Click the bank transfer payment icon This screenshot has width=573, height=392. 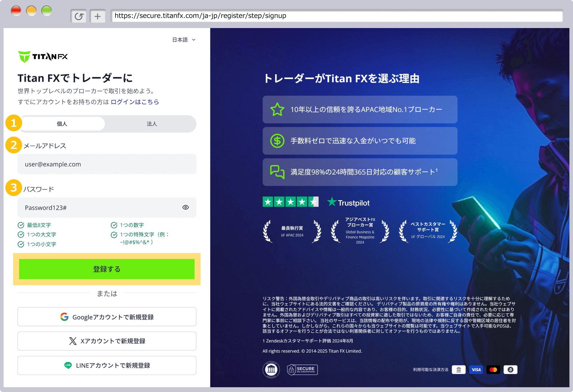click(459, 370)
